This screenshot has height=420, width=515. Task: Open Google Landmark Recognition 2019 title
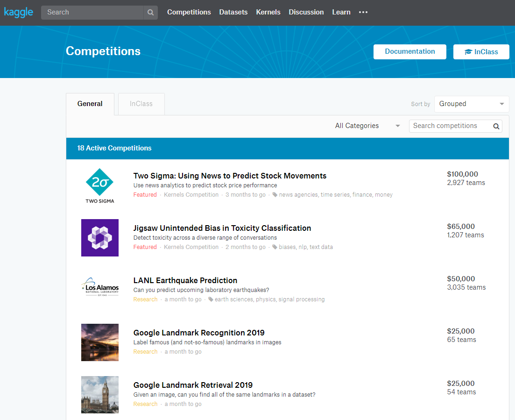coord(199,333)
